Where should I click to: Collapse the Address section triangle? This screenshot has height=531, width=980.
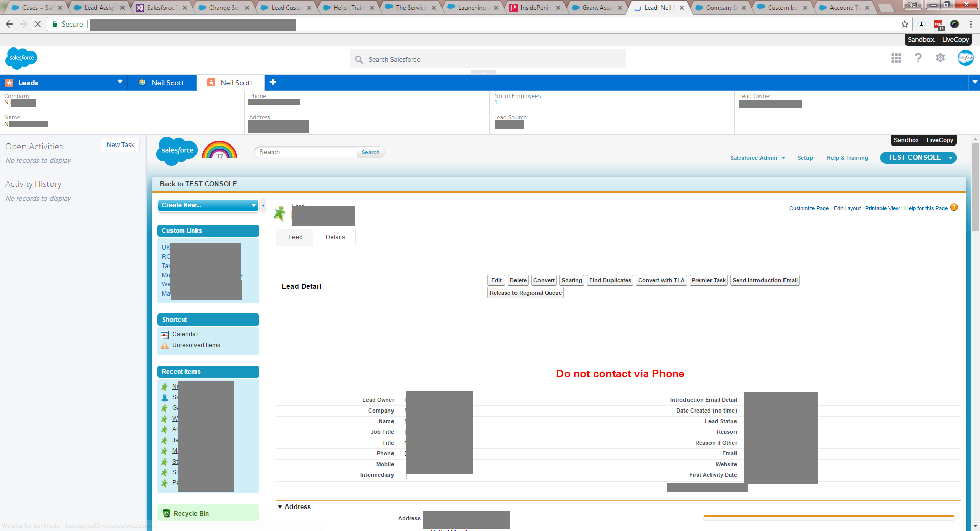pos(280,506)
